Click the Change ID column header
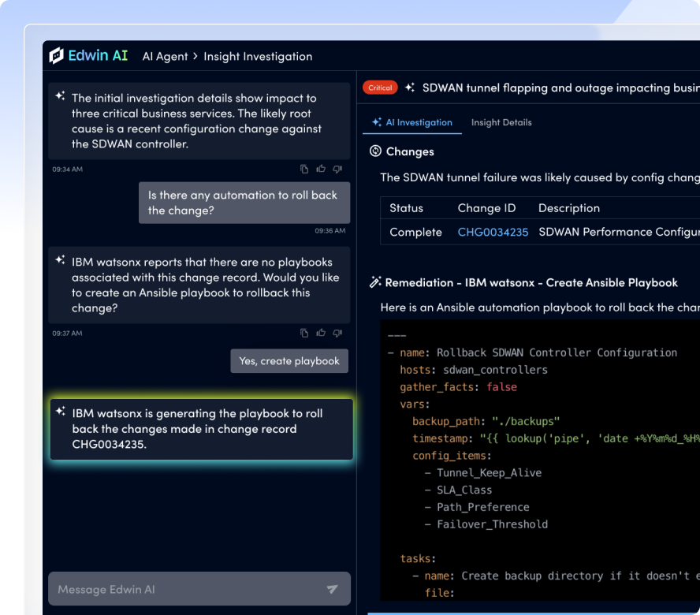This screenshot has width=700, height=615. pyautogui.click(x=486, y=208)
